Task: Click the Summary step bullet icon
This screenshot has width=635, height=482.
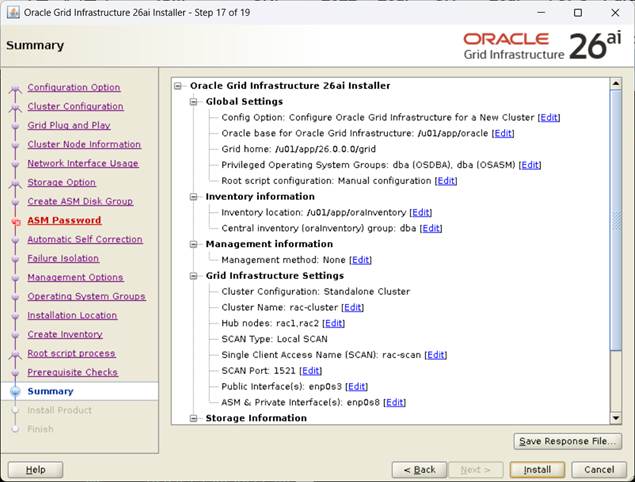Action: click(x=15, y=391)
